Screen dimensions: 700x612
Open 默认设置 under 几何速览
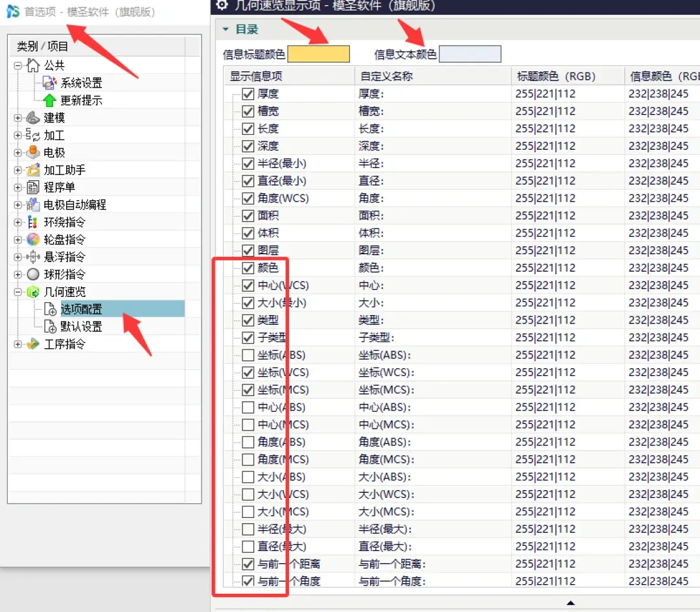pyautogui.click(x=81, y=326)
